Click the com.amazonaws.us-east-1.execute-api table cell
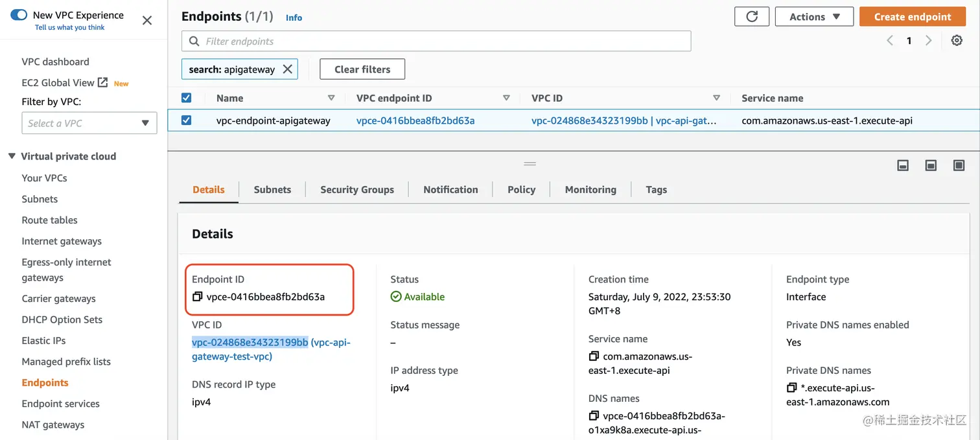Image resolution: width=980 pixels, height=440 pixels. [x=827, y=121]
